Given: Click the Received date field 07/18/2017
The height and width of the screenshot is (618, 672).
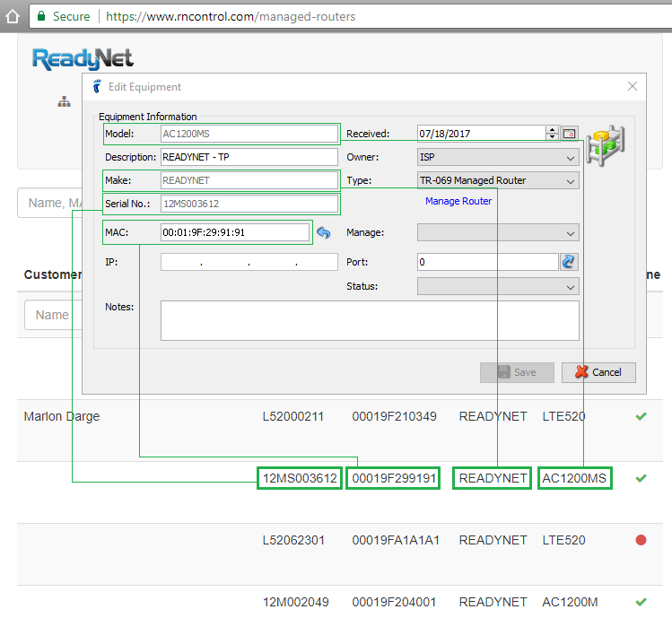Looking at the screenshot, I should [x=482, y=134].
